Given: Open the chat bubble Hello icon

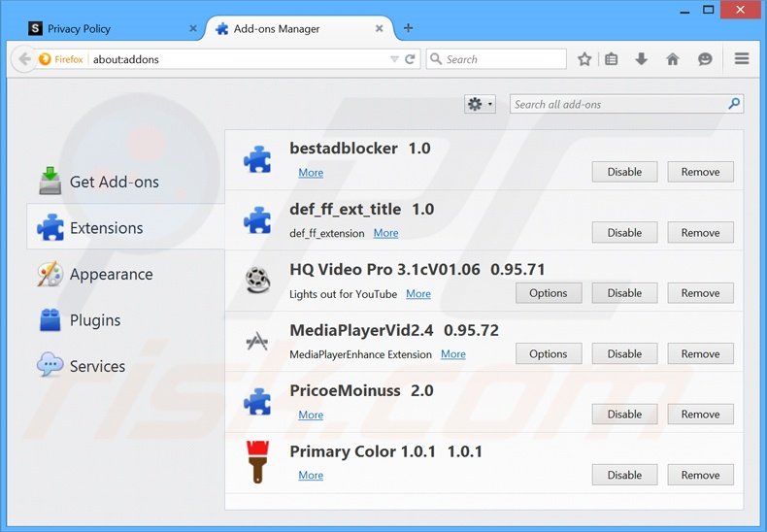Looking at the screenshot, I should coord(705,59).
